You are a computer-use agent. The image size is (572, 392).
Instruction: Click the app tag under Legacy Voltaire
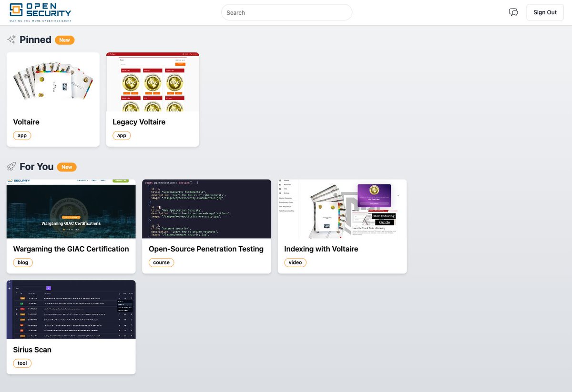click(122, 136)
